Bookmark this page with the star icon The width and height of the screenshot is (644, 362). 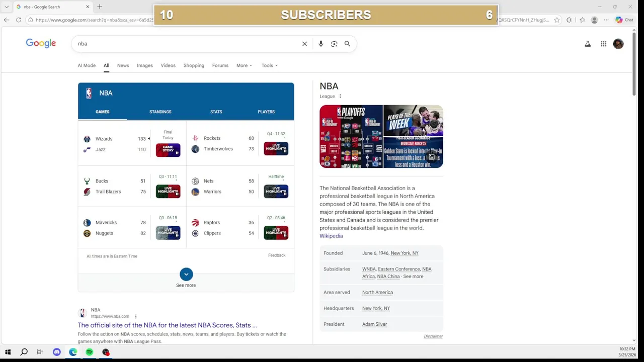coord(557,20)
